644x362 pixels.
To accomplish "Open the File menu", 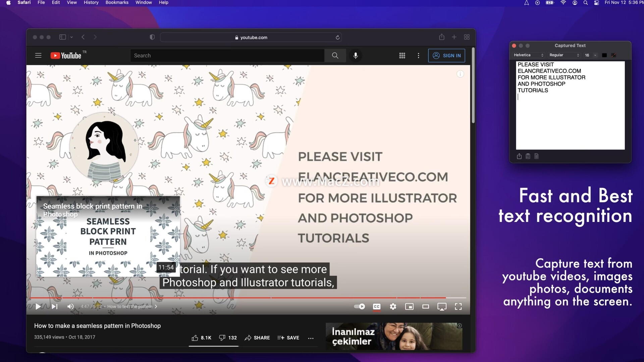I will [41, 3].
